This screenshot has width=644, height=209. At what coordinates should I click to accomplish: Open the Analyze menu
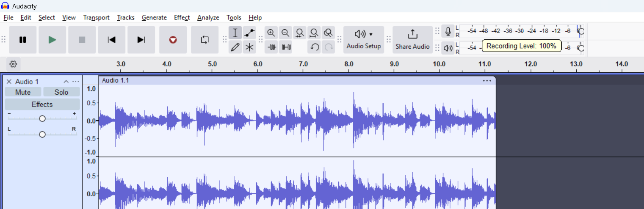[208, 17]
